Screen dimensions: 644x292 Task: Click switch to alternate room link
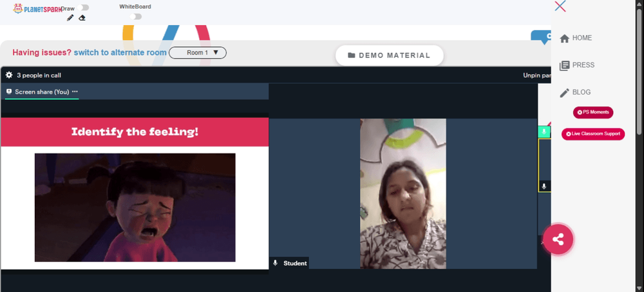pyautogui.click(x=120, y=53)
